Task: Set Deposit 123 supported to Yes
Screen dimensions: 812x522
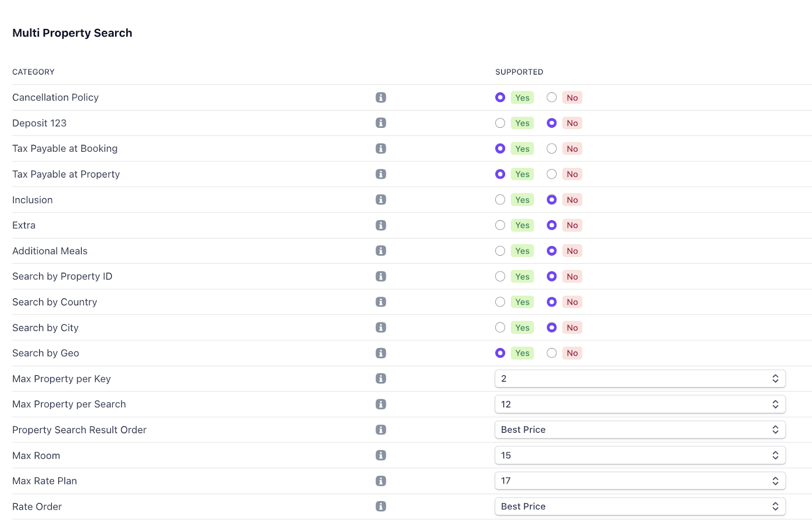Action: [x=500, y=123]
